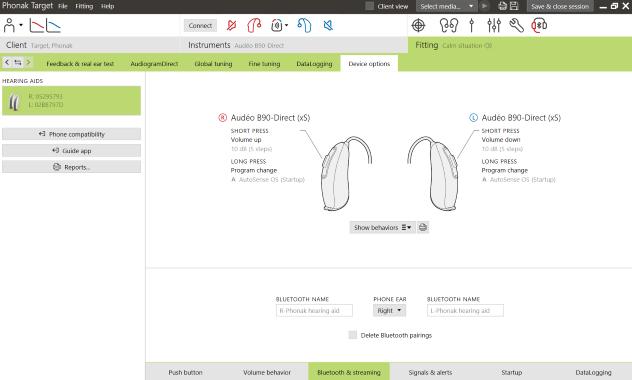Open the wrench device options icon

click(516, 25)
